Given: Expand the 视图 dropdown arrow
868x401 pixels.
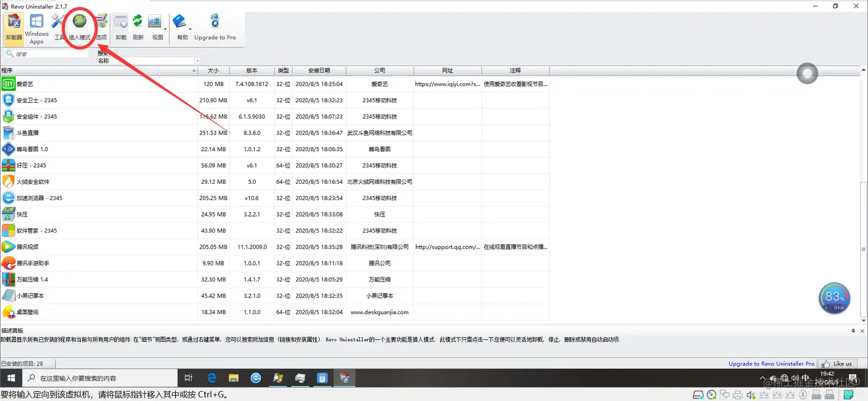Looking at the screenshot, I should pyautogui.click(x=166, y=28).
